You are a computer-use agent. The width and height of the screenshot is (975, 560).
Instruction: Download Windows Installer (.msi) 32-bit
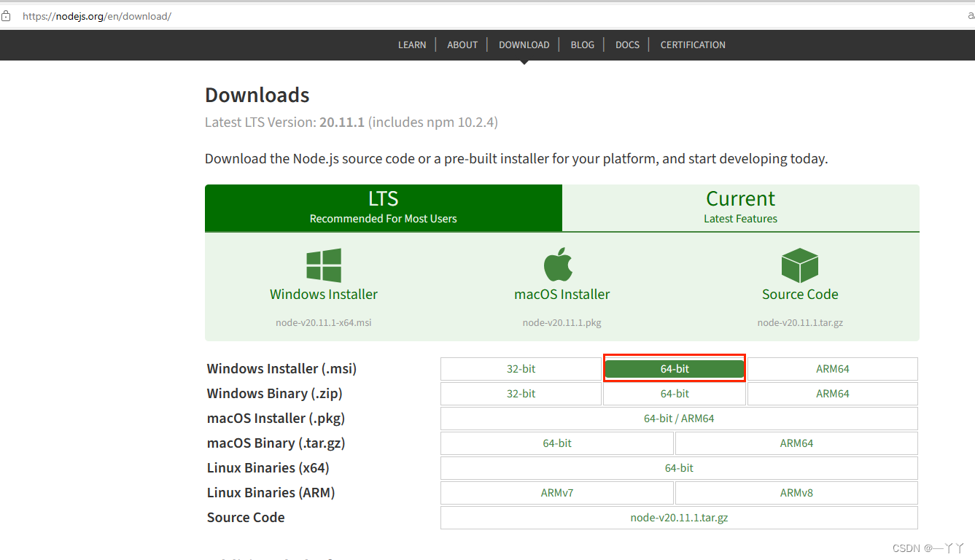(x=521, y=369)
